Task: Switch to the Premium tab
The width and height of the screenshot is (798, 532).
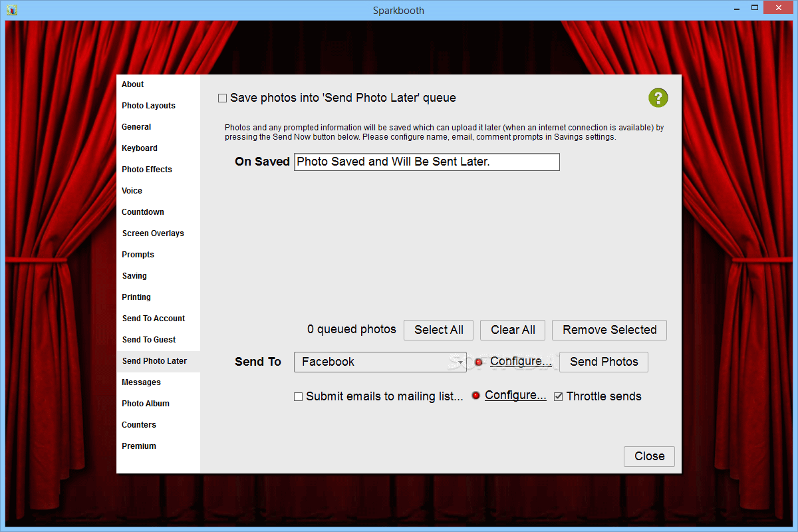Action: [158, 446]
